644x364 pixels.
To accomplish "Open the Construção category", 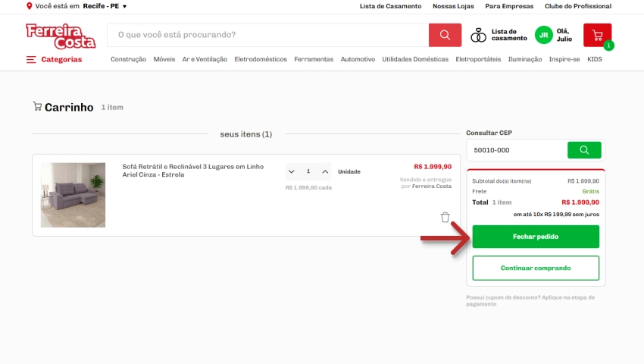I will [128, 59].
